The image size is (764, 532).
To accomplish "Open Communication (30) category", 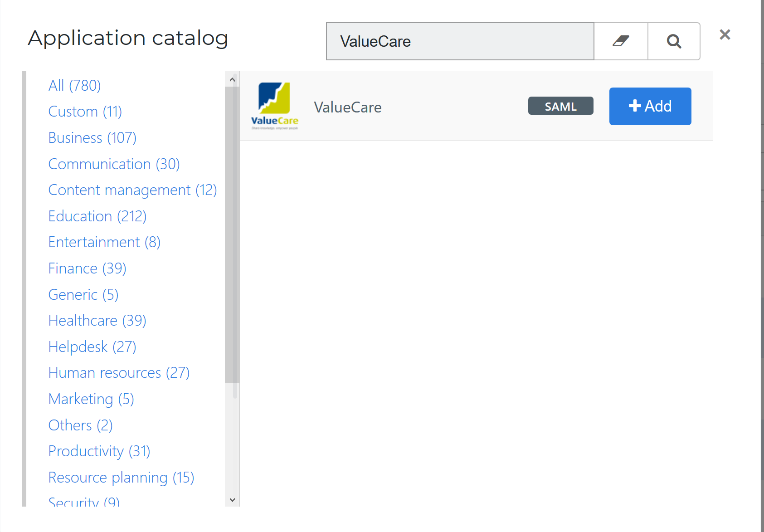I will click(x=114, y=164).
